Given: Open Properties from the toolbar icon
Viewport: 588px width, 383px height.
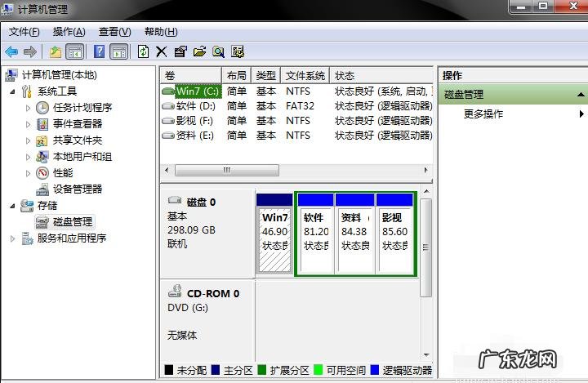Looking at the screenshot, I should point(180,51).
